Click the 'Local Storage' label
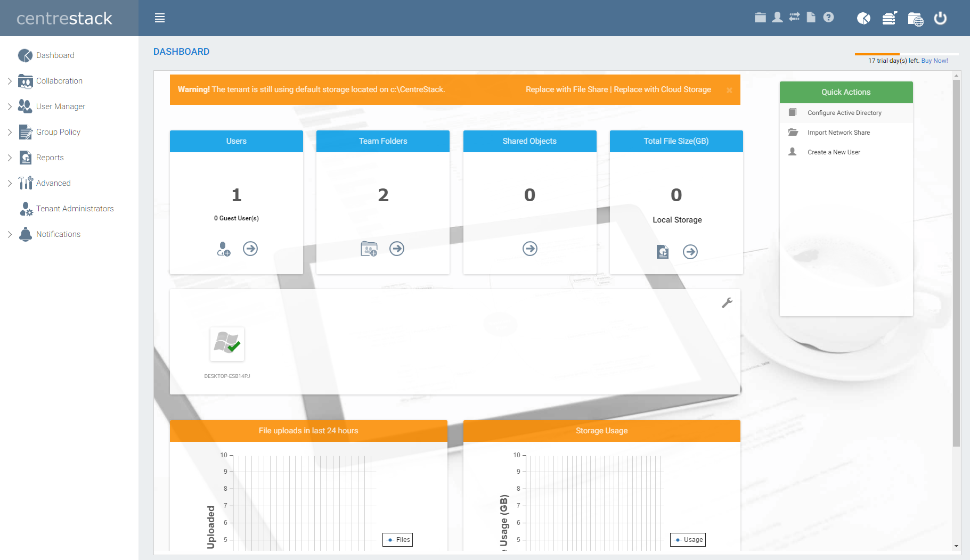The width and height of the screenshot is (970, 560). tap(677, 220)
